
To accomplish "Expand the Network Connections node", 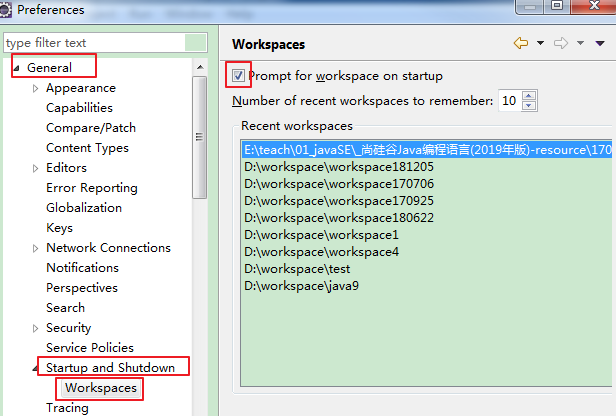I will point(35,248).
